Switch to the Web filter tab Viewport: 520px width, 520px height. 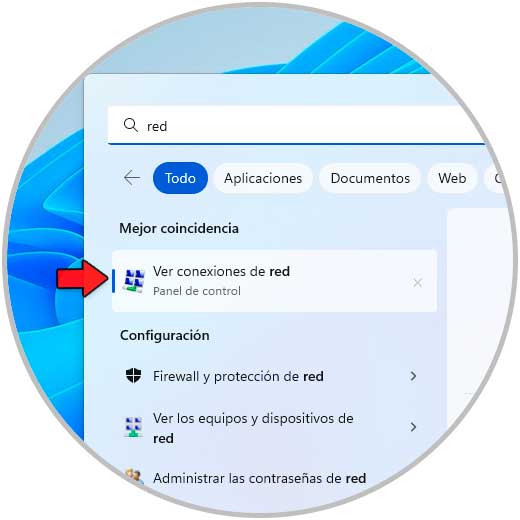tap(452, 178)
